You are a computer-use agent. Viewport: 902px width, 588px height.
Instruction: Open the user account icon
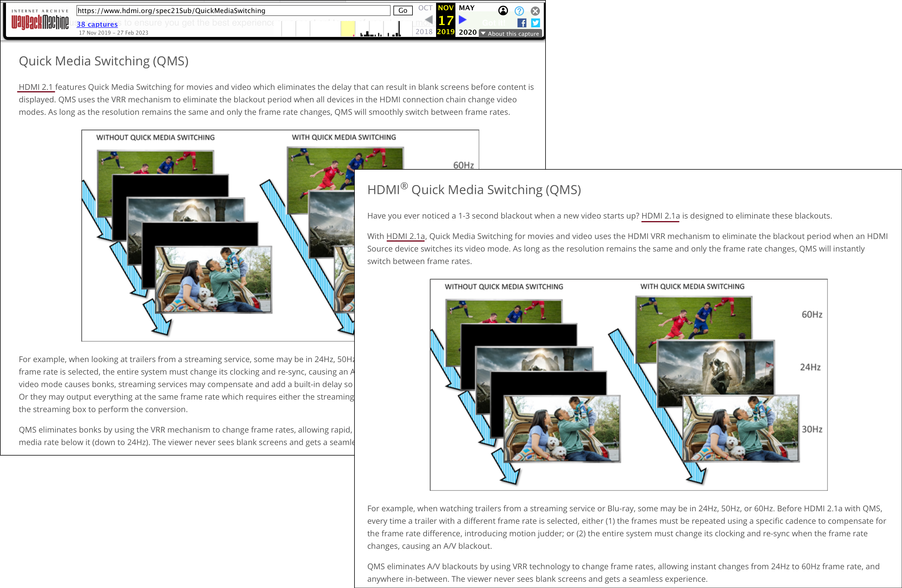503,11
